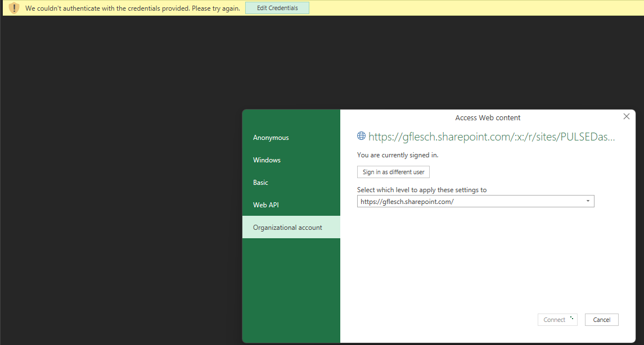Screen dimensions: 644x345
Task: Cancel the Access Web content dialog
Action: point(602,320)
